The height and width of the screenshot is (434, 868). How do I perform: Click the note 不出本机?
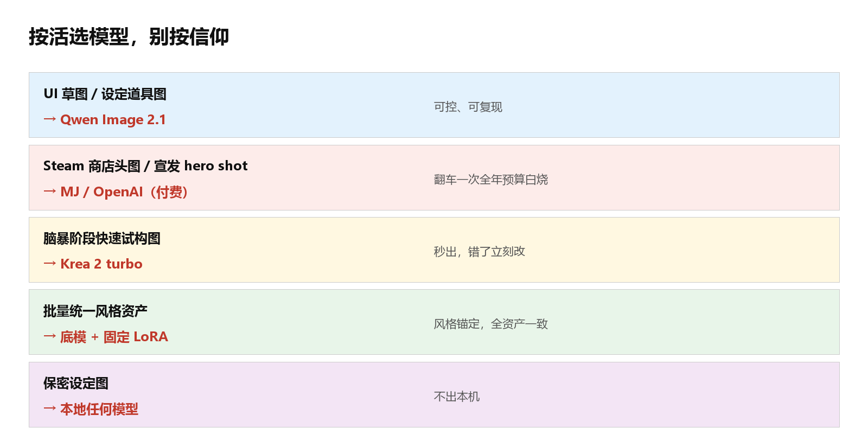456,397
